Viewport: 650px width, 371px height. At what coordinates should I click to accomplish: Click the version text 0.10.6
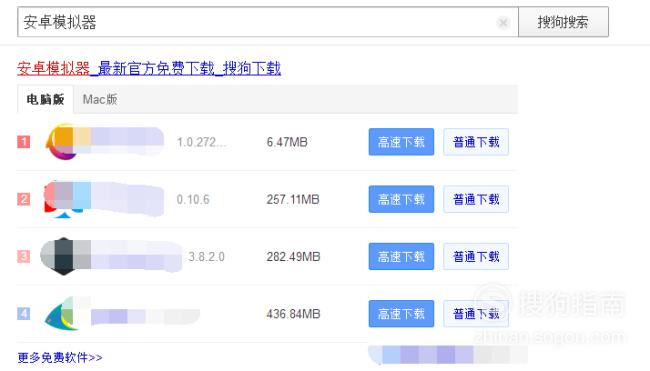193,199
